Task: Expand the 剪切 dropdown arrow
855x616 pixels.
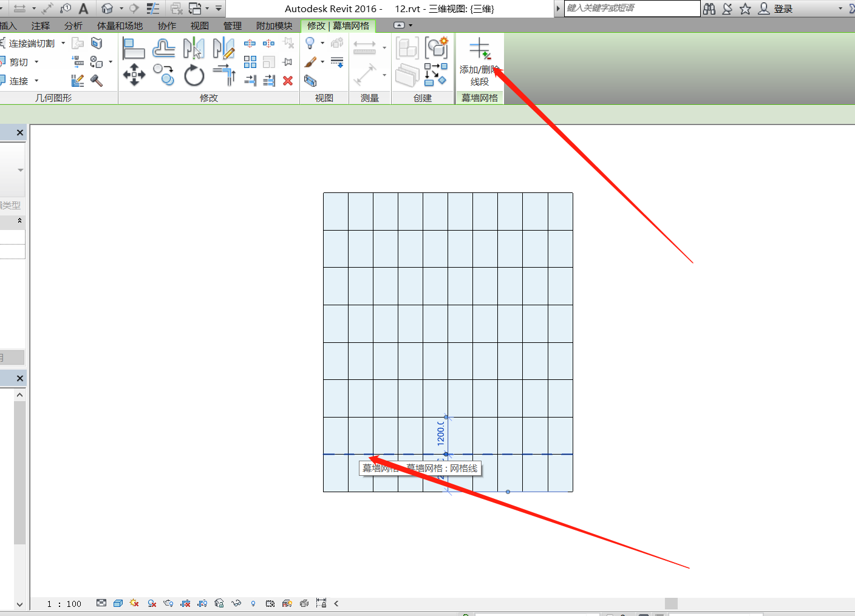Action: click(x=36, y=62)
